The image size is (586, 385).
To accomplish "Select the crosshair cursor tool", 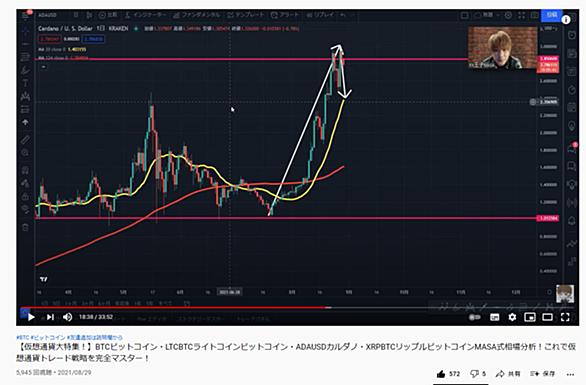I will pos(25,31).
